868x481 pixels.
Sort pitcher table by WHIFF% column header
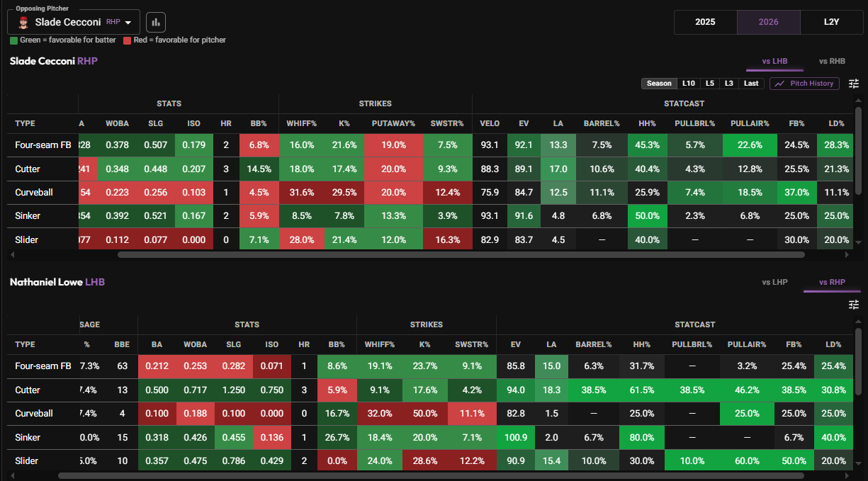coord(300,123)
